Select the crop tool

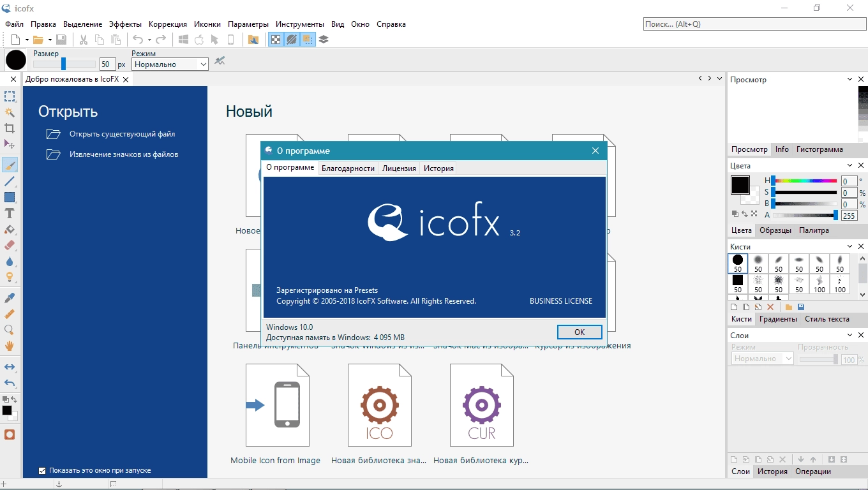[10, 128]
